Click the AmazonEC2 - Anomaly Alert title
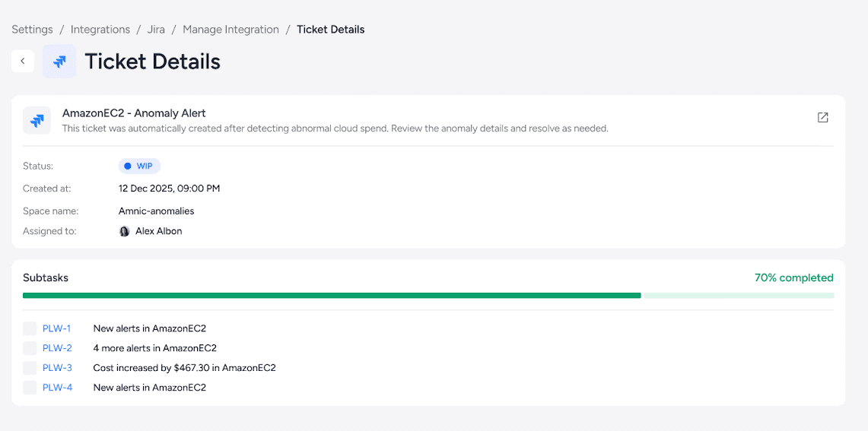The image size is (868, 431). 134,113
